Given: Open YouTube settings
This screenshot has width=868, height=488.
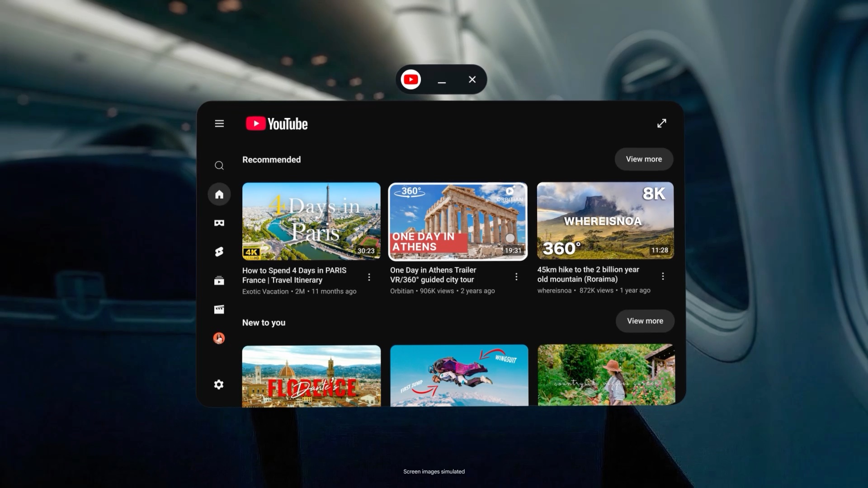Looking at the screenshot, I should [x=219, y=384].
